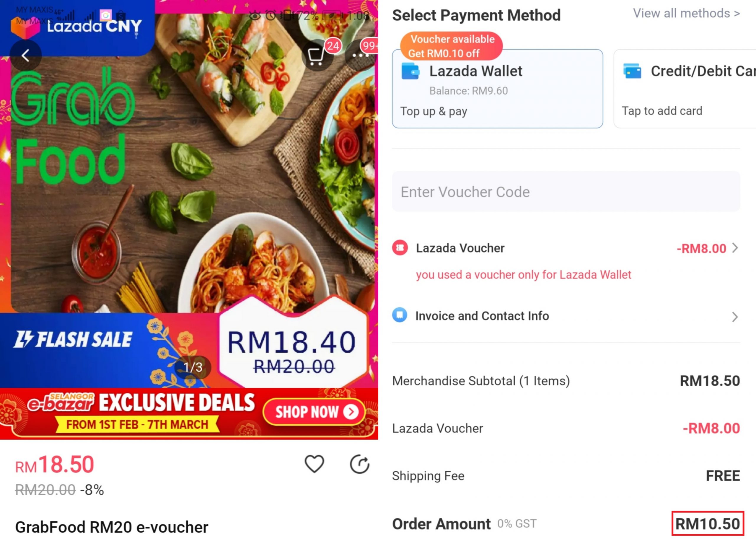Image resolution: width=756 pixels, height=546 pixels.
Task: Select Credit/Debit Card payment option
Action: (685, 89)
